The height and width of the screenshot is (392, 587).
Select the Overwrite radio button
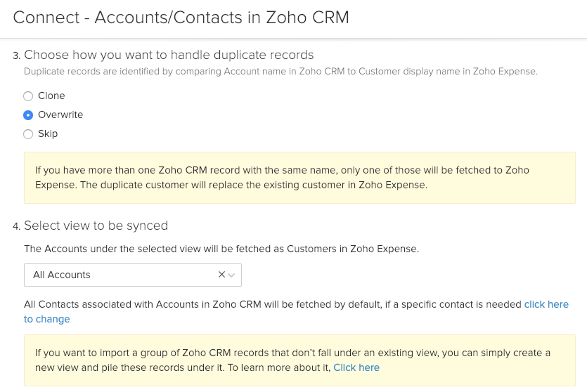[28, 115]
